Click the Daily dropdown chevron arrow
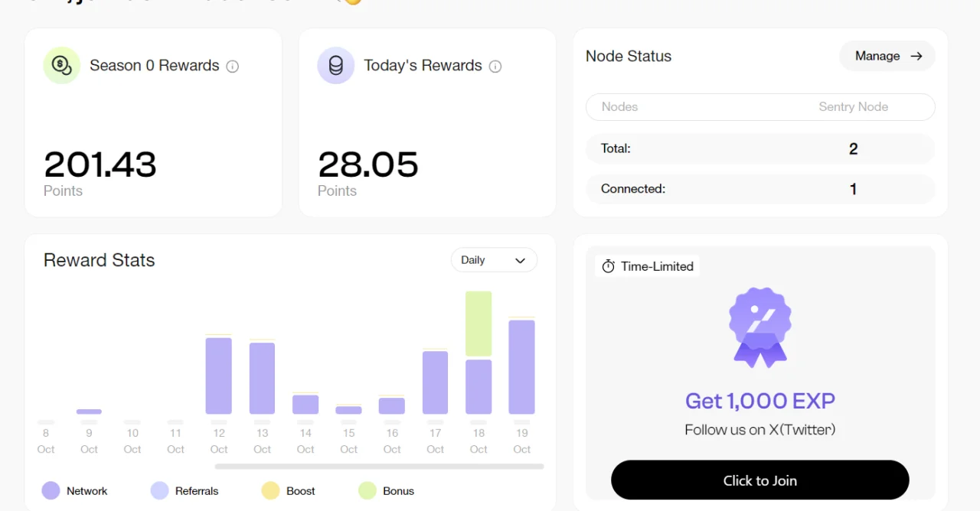980x511 pixels. 521,261
